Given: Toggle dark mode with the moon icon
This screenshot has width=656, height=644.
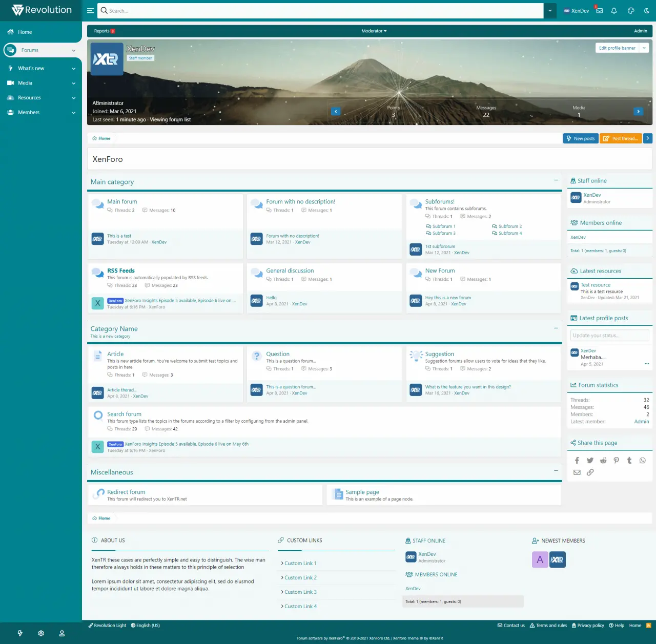Looking at the screenshot, I should [646, 11].
